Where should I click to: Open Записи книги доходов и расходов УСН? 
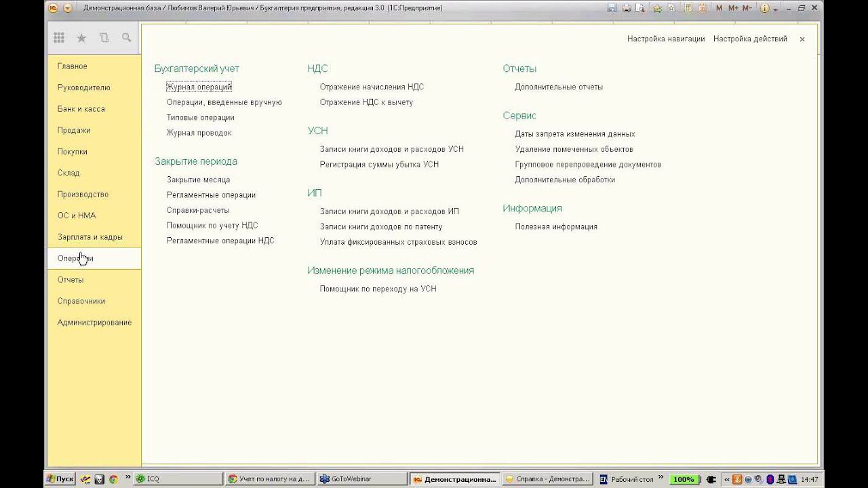tap(392, 149)
